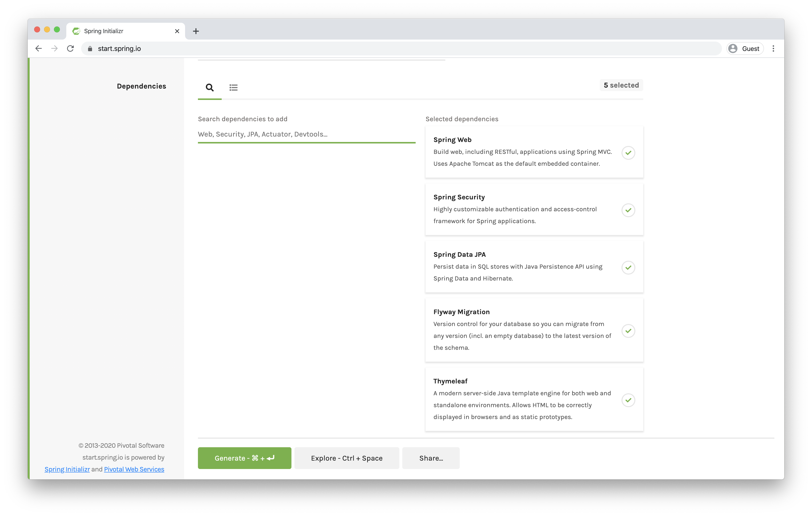Click the Spring Web card title
812x516 pixels.
[x=452, y=140]
